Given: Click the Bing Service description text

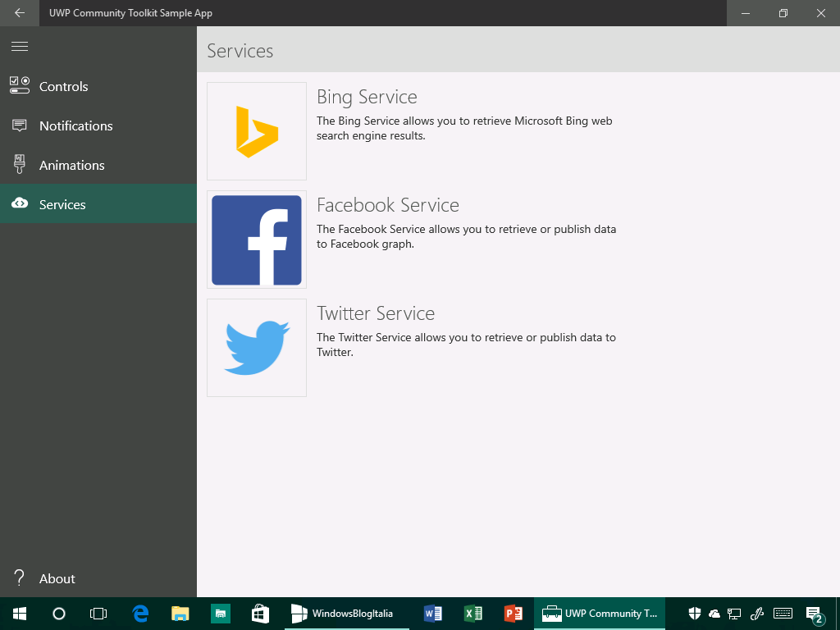Looking at the screenshot, I should tap(464, 128).
